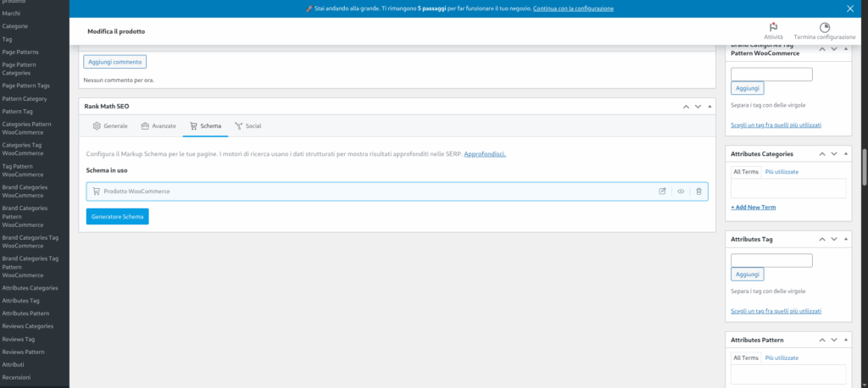The image size is (868, 388).
Task: Dismiss the blue setup banner
Action: 850,8
